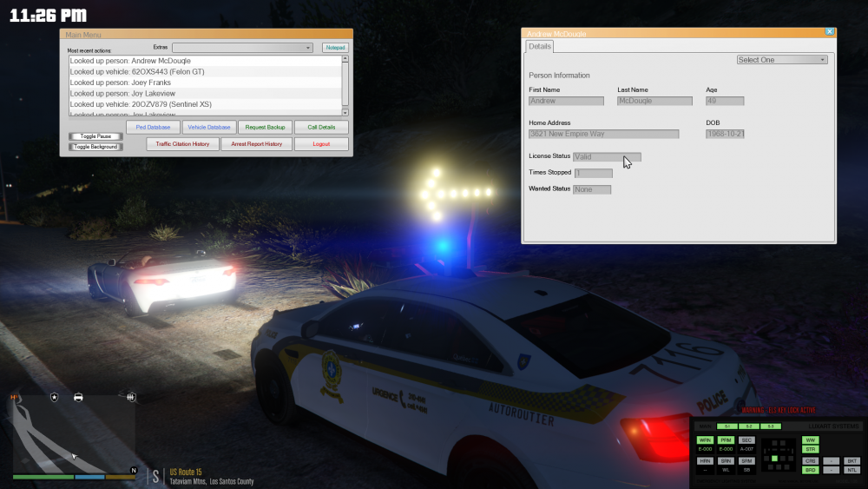
Task: Click the player arrow on minimap
Action: (x=74, y=456)
